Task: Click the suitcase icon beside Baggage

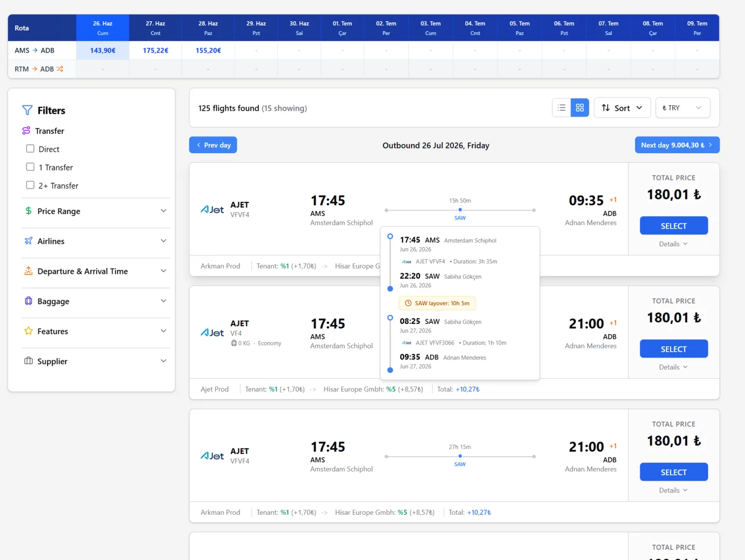Action: coord(28,301)
